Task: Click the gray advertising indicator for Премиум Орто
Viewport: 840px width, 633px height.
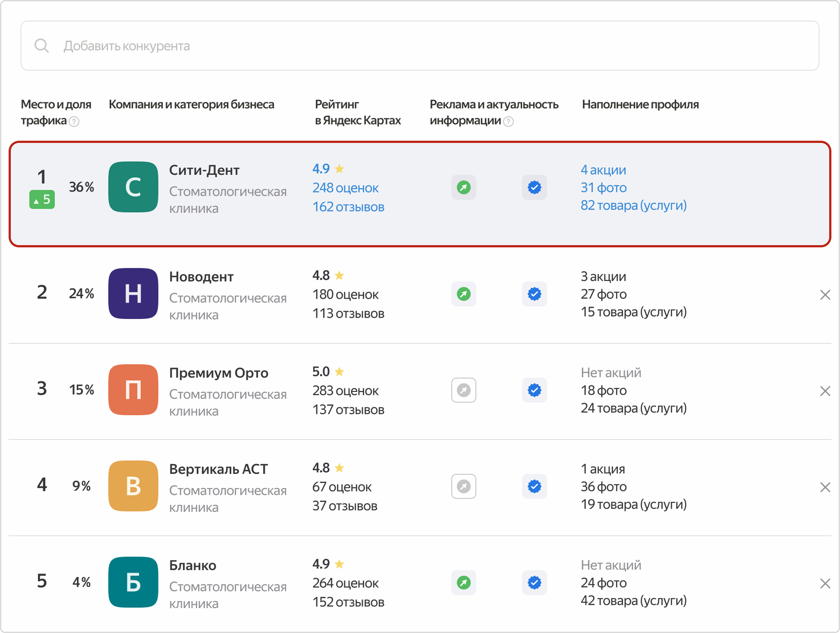Action: [x=463, y=390]
